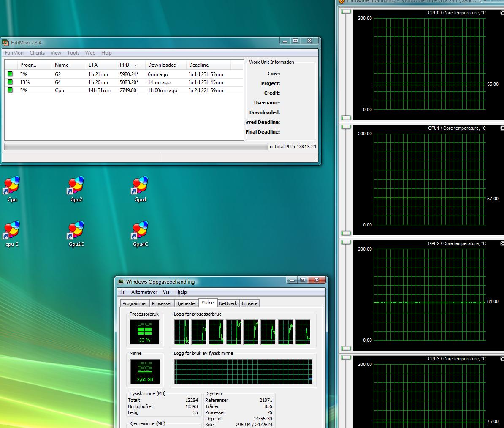
Task: Open the Clients menu in FahMon
Action: (37, 53)
